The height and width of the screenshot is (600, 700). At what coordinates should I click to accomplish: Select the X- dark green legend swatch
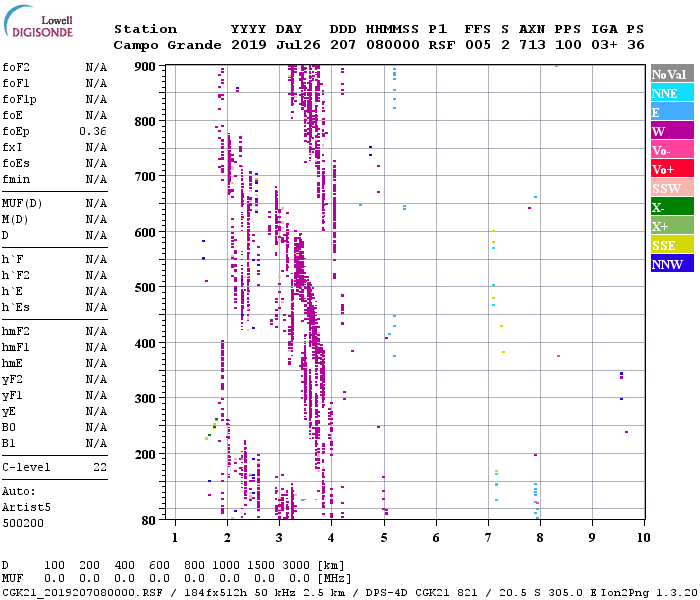(x=672, y=207)
